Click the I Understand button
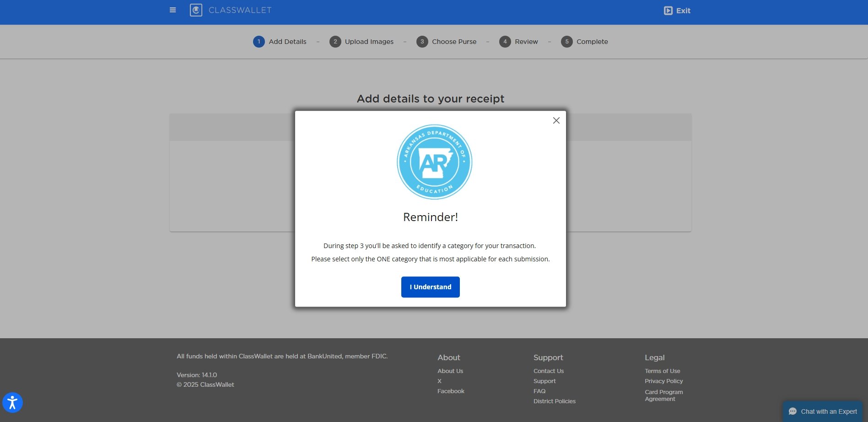This screenshot has width=868, height=422. click(430, 287)
